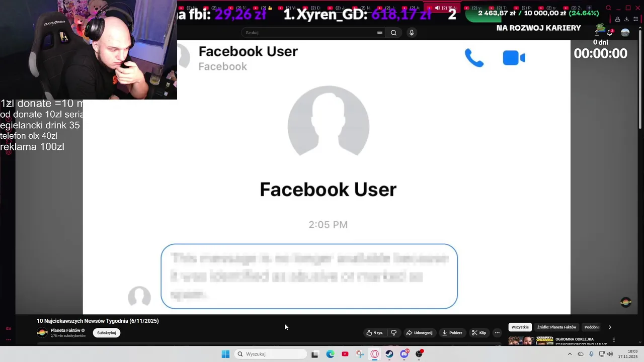Switch to active tab '(2) 10 N'
The width and height of the screenshot is (644, 362).
point(442,8)
